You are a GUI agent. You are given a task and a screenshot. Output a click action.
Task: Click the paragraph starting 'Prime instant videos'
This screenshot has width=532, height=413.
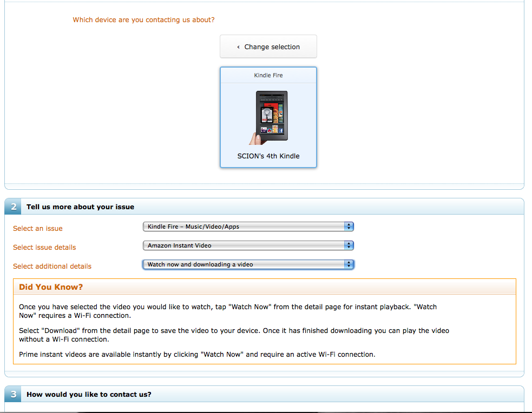[197, 355]
